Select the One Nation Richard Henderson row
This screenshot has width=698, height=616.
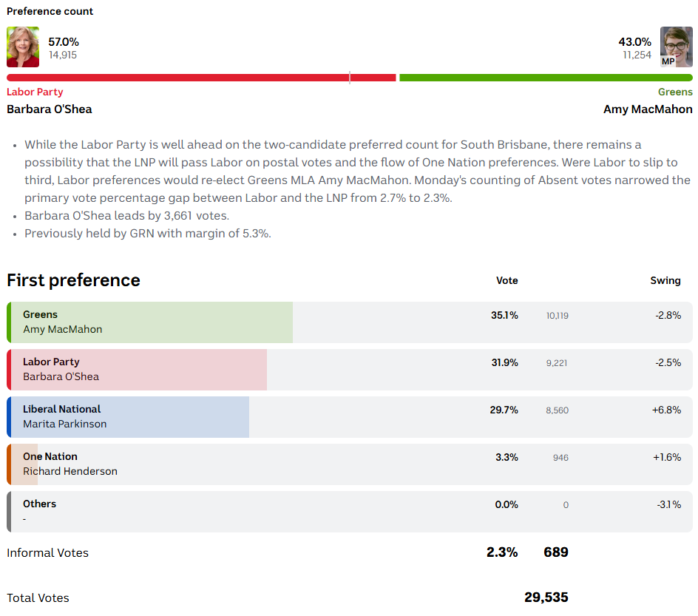tap(350, 464)
